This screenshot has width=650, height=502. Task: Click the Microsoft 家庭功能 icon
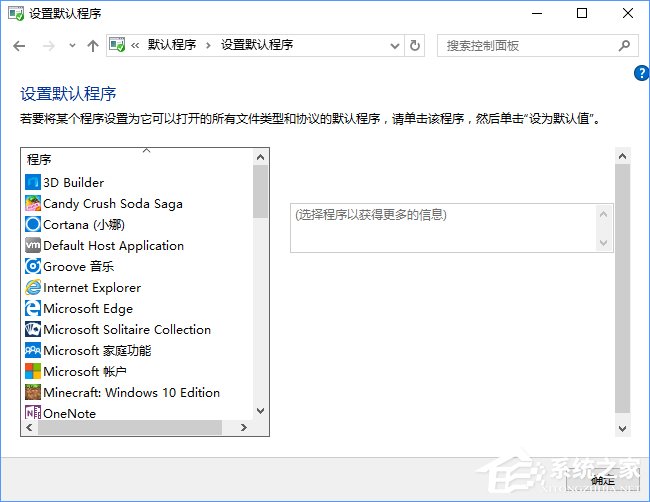33,350
